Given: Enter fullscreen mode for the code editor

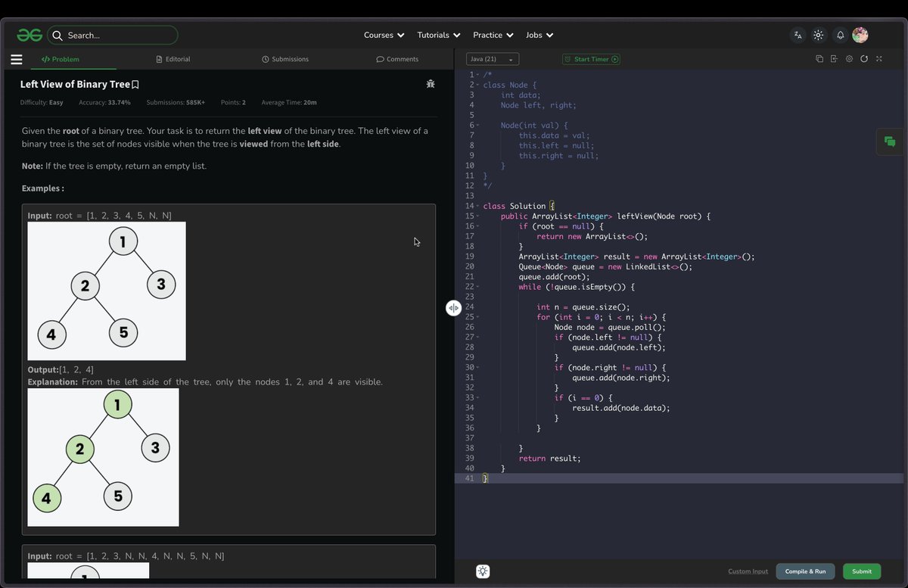Looking at the screenshot, I should pyautogui.click(x=879, y=58).
